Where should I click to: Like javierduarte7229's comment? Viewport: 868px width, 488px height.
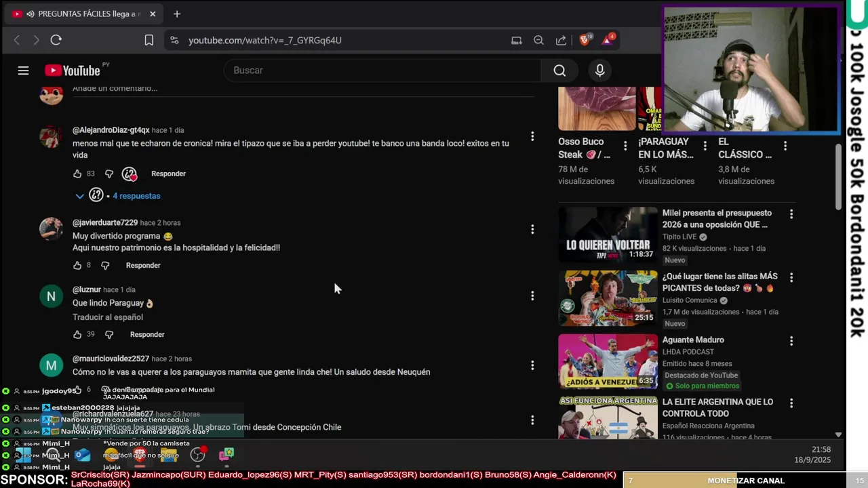click(x=77, y=265)
